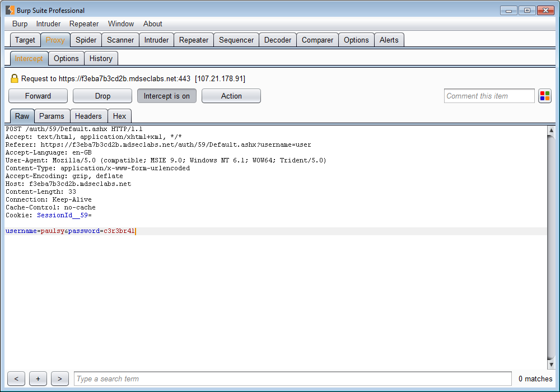This screenshot has width=560, height=392.
Task: Click the POST /auth/59/Default.ashx request line
Action: click(74, 129)
